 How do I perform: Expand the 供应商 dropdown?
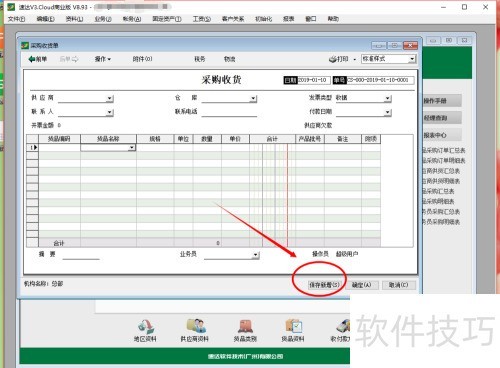pos(110,98)
